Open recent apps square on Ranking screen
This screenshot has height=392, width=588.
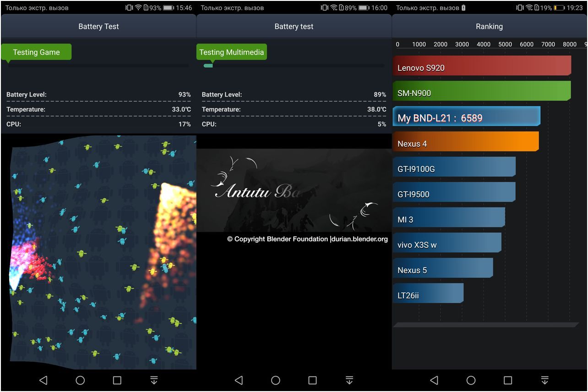508,380
